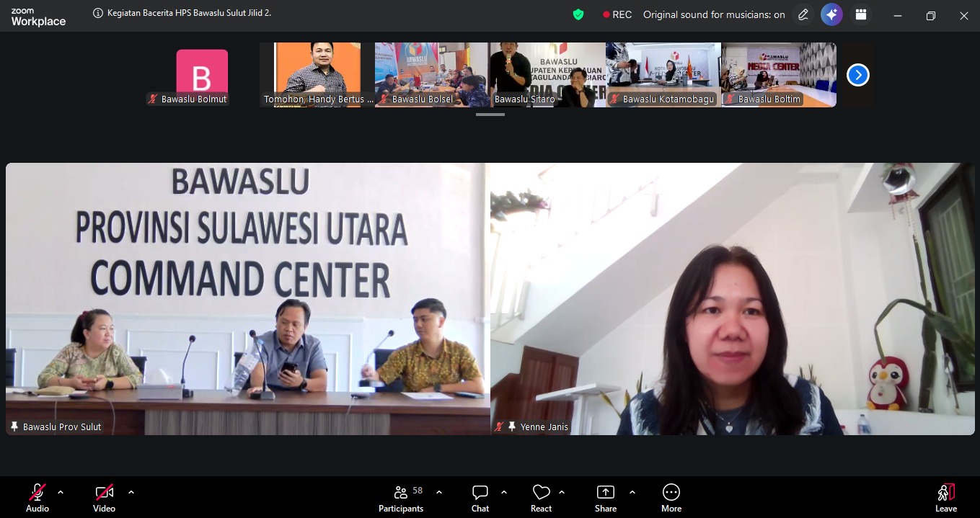Open the annotate pencil tool

(x=803, y=14)
